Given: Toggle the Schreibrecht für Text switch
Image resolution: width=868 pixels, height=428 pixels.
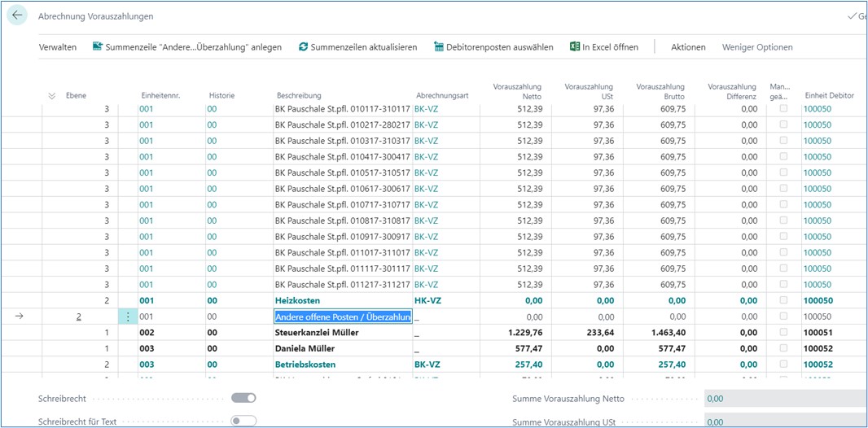Looking at the screenshot, I should pyautogui.click(x=243, y=421).
